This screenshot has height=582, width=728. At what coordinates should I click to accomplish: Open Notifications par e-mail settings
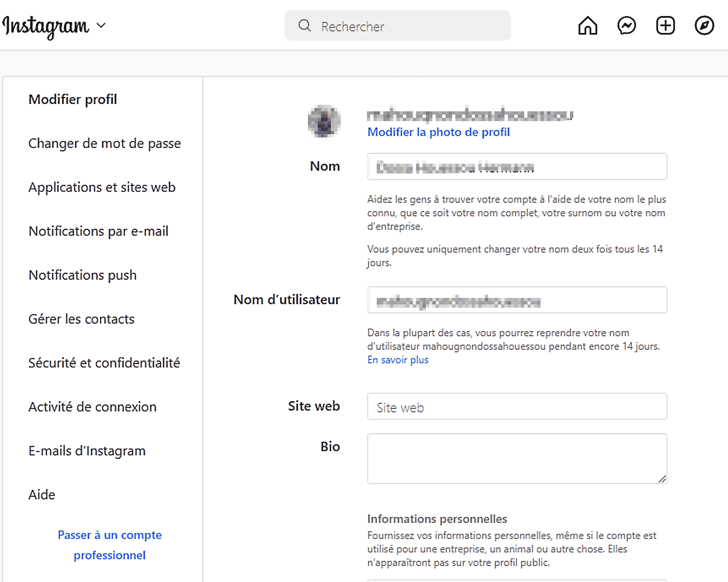click(x=98, y=231)
